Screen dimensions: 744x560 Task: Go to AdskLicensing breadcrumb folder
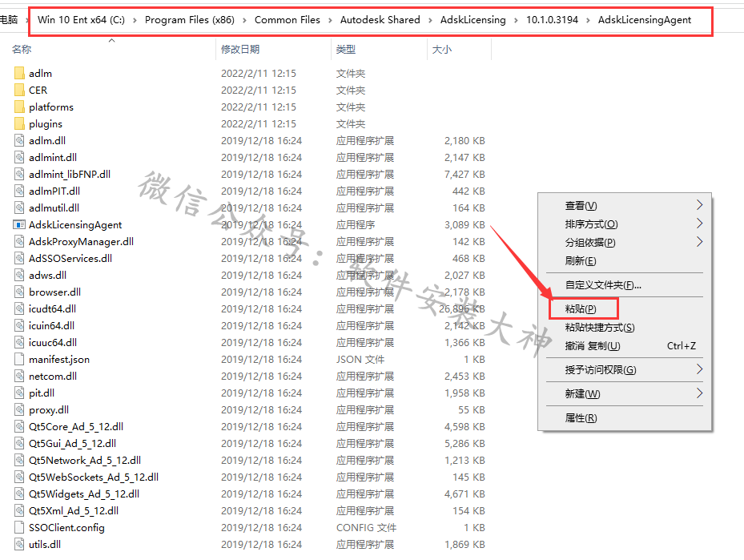[473, 20]
